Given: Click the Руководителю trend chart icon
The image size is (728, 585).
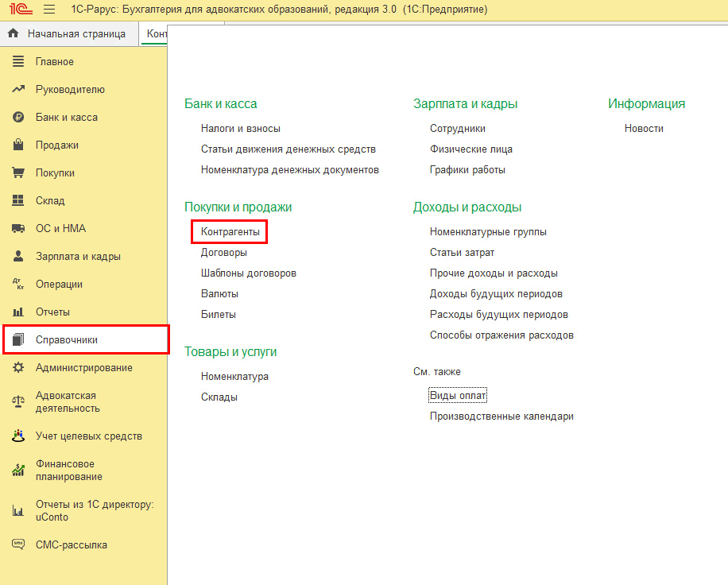Looking at the screenshot, I should [x=18, y=90].
